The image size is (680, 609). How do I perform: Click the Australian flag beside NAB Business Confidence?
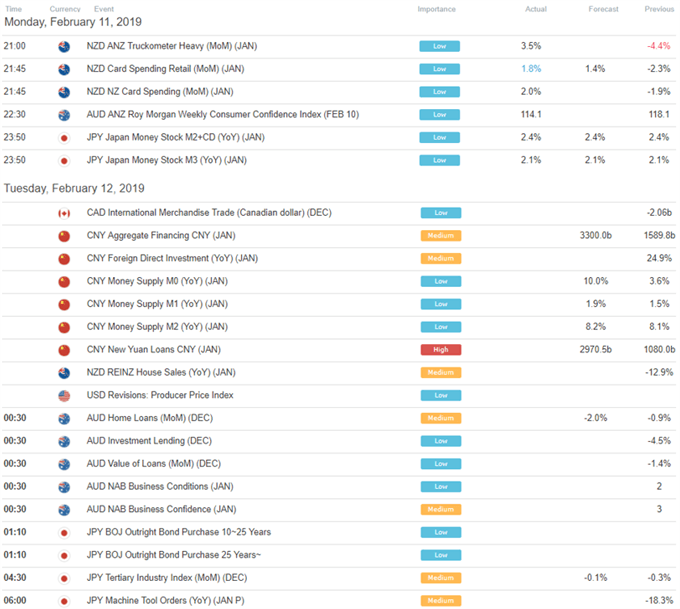pos(64,510)
